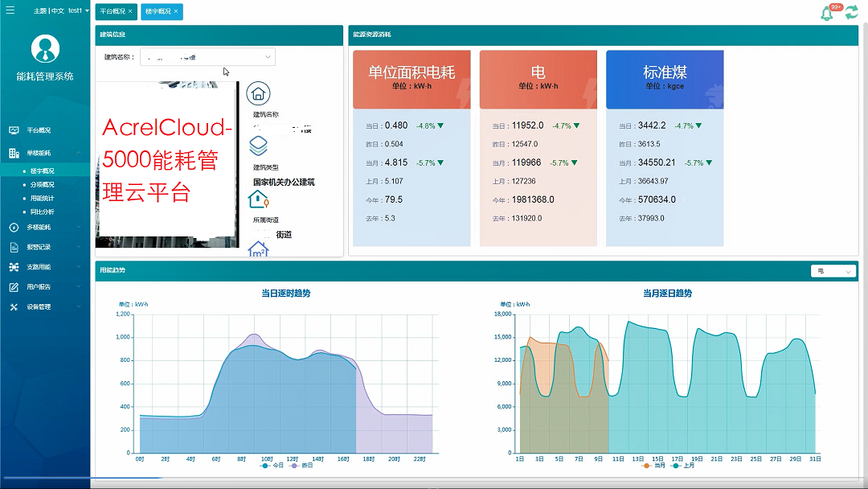The width and height of the screenshot is (868, 489).
Task: Open the 多楼能耗 sidebar label
Action: (39, 228)
